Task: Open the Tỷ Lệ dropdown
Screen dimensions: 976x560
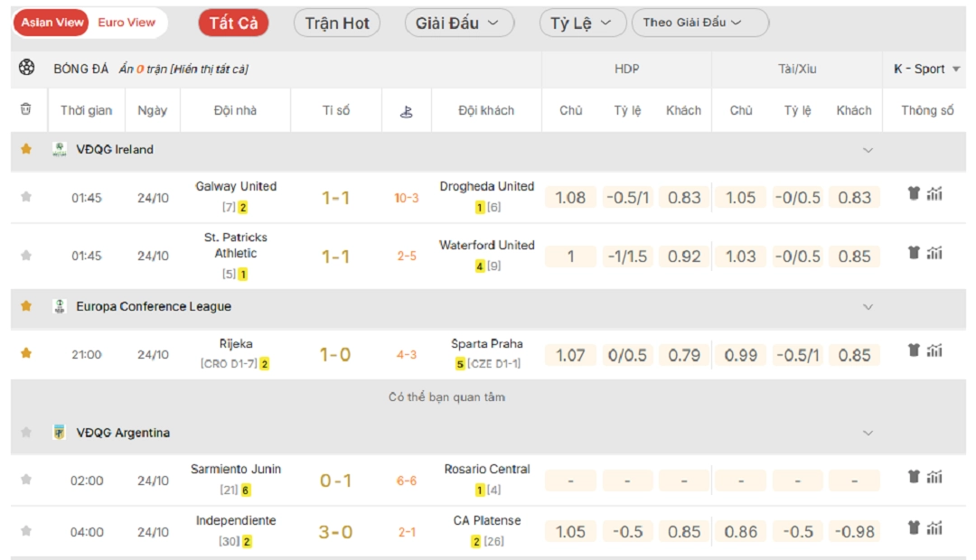Action: pyautogui.click(x=581, y=23)
